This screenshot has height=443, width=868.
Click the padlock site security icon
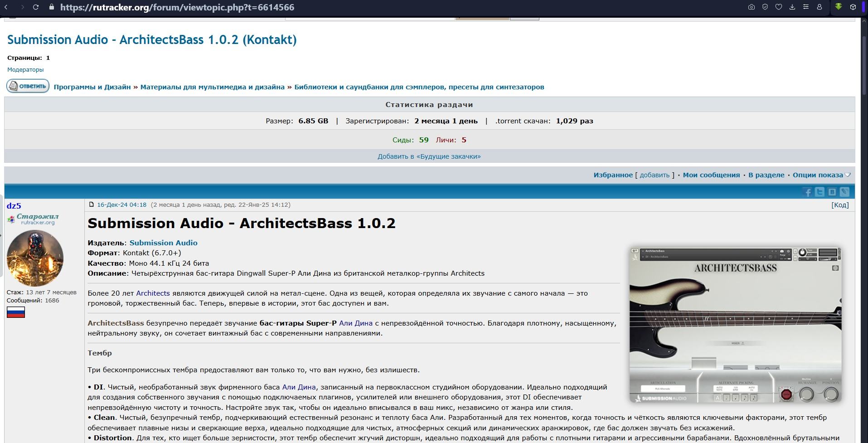point(52,7)
